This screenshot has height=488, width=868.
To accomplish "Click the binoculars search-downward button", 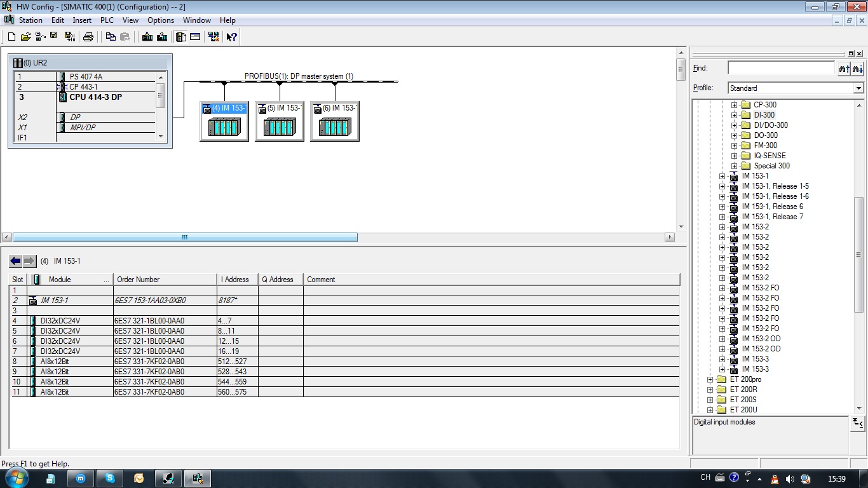I will click(858, 69).
